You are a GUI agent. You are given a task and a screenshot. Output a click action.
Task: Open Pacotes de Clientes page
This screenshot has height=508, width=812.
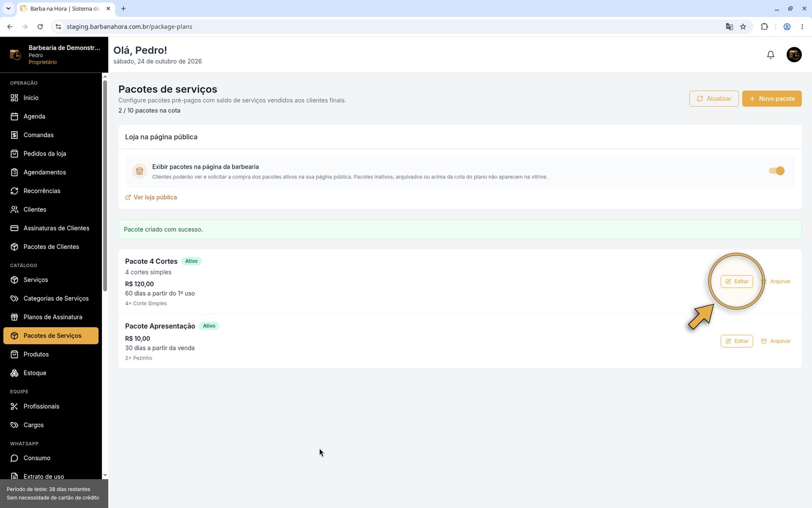(51, 247)
